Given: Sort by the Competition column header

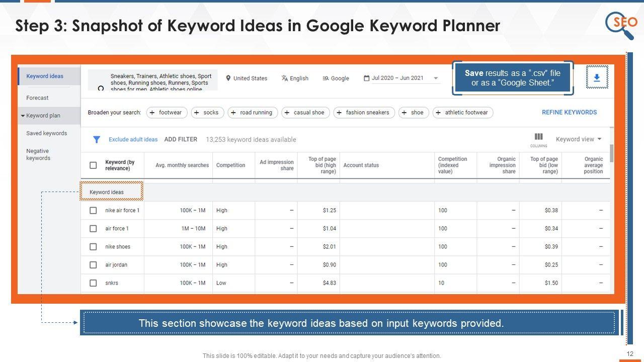Looking at the screenshot, I should point(230,165).
